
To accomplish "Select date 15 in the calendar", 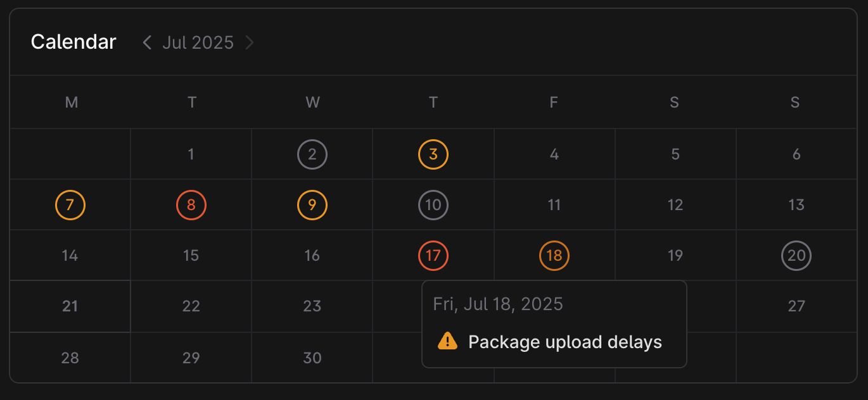I will point(191,256).
